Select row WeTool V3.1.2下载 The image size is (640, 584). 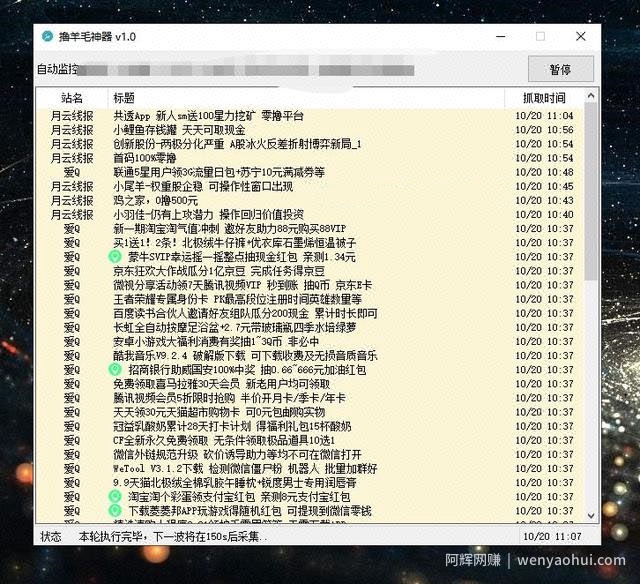310,469
